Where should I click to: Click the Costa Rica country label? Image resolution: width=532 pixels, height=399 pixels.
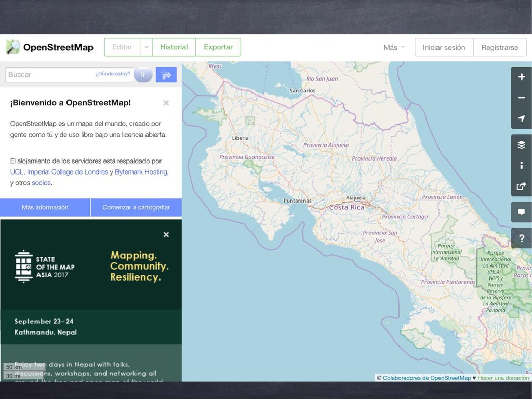click(x=347, y=207)
